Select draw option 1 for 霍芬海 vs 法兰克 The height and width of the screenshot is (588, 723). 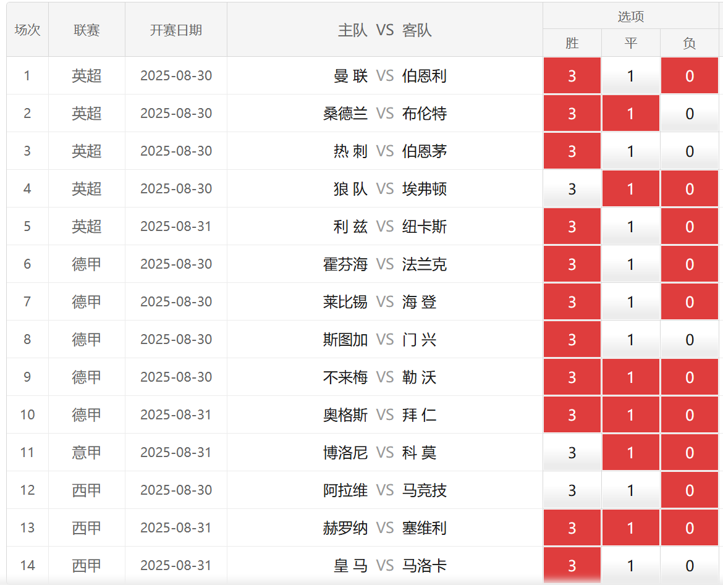point(630,264)
